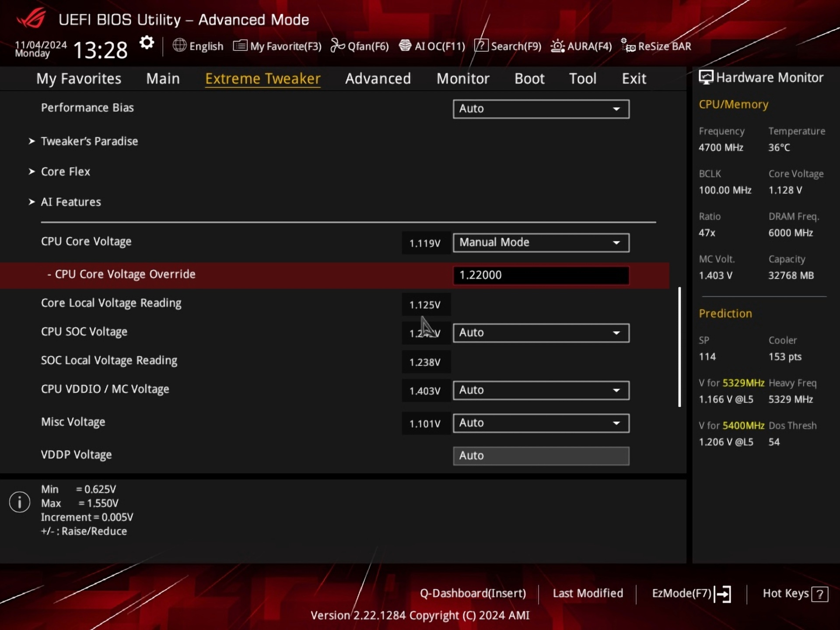Switch to the Boot tab
The height and width of the screenshot is (630, 840).
(x=529, y=78)
